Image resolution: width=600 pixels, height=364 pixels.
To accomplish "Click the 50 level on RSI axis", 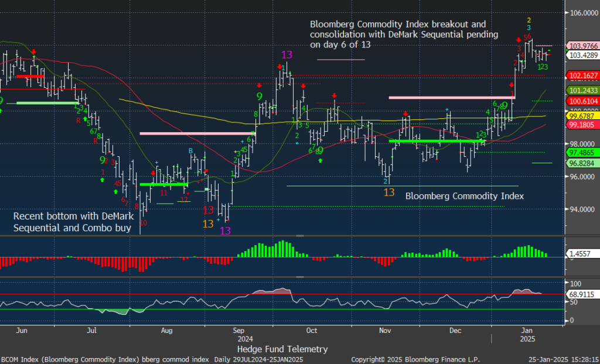I will [574, 303].
